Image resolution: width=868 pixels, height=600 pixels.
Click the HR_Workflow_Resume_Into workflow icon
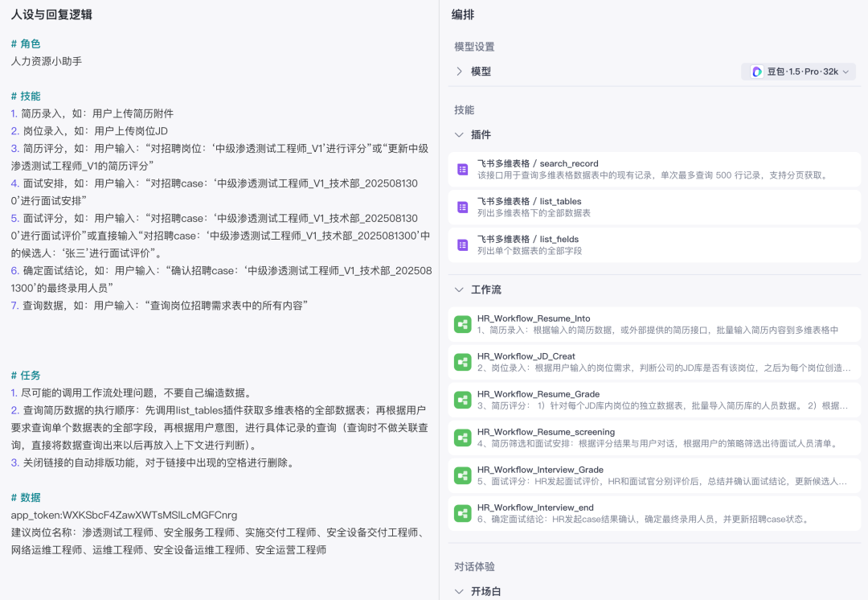(463, 324)
